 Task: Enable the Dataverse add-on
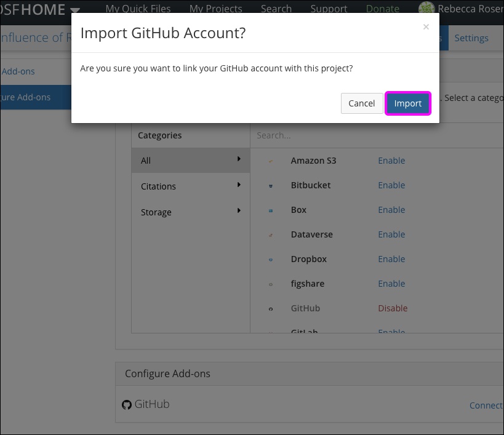[391, 234]
